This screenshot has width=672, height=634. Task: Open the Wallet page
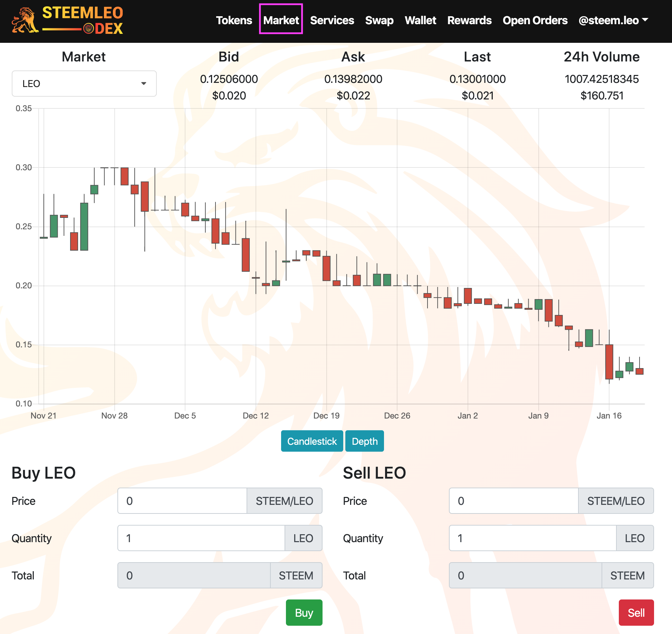click(420, 20)
